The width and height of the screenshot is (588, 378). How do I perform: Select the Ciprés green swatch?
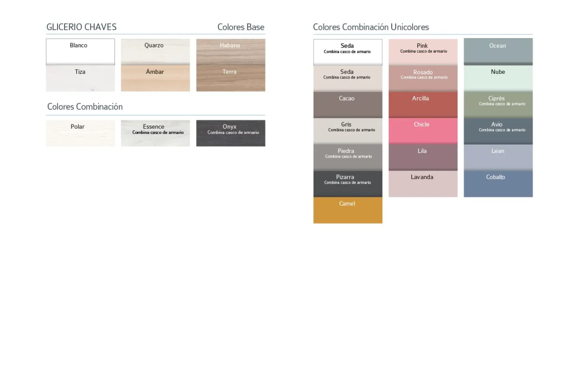[498, 105]
